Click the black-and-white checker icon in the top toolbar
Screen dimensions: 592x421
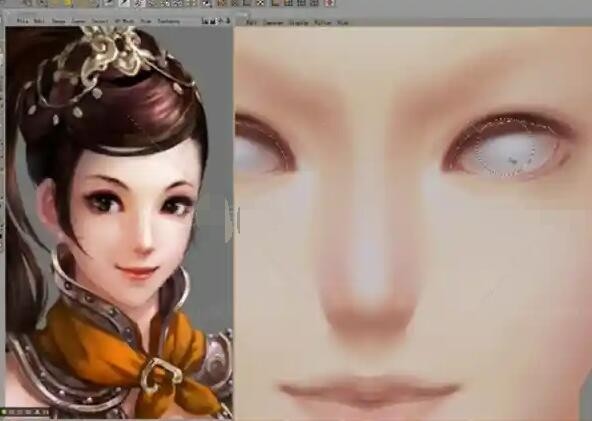click(261, 3)
